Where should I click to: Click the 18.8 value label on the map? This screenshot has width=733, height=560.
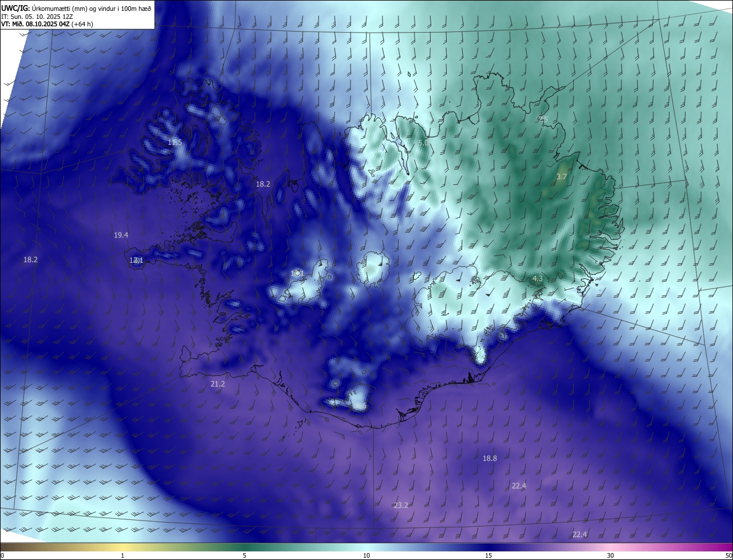tap(490, 458)
